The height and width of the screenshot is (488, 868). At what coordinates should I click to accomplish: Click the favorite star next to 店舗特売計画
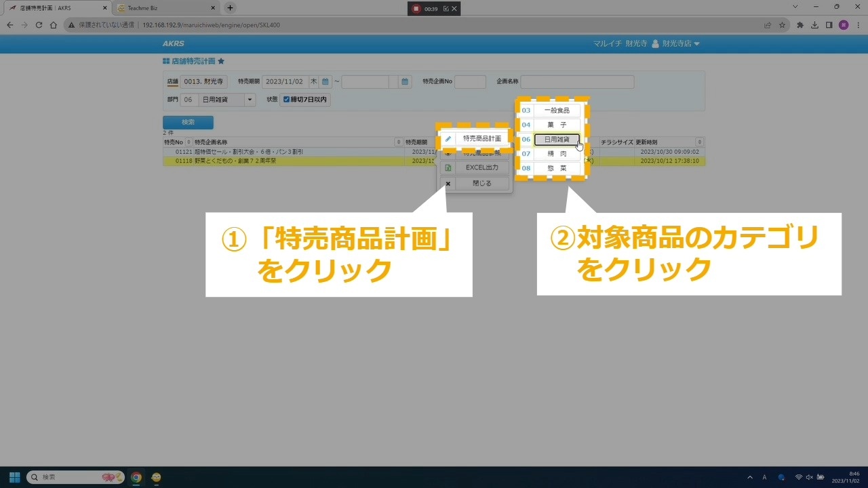pos(221,61)
